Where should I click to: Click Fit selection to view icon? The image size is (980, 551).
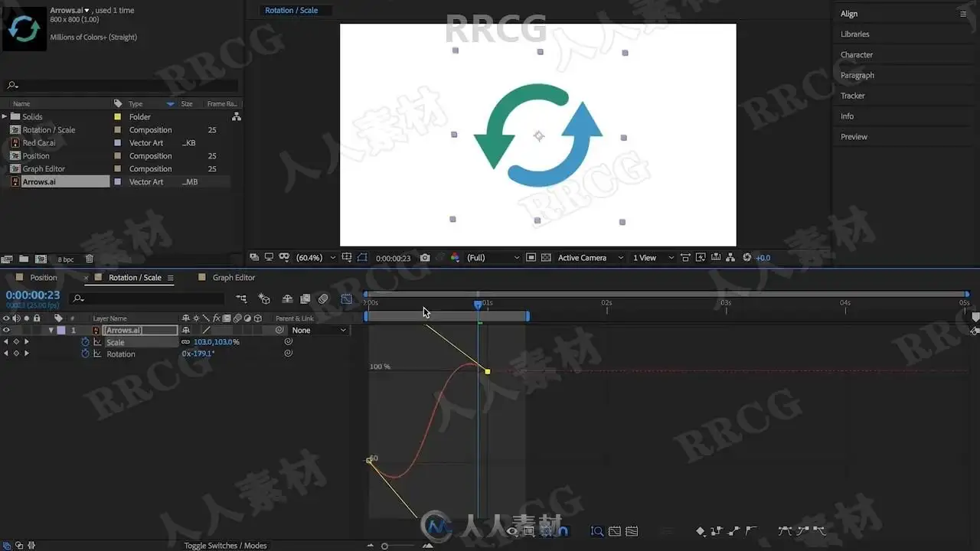(x=614, y=531)
